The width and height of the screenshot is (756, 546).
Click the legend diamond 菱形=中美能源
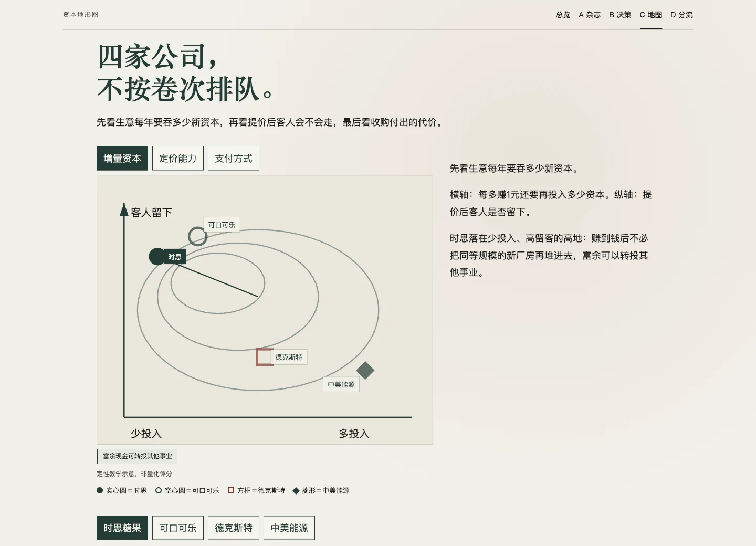[296, 491]
